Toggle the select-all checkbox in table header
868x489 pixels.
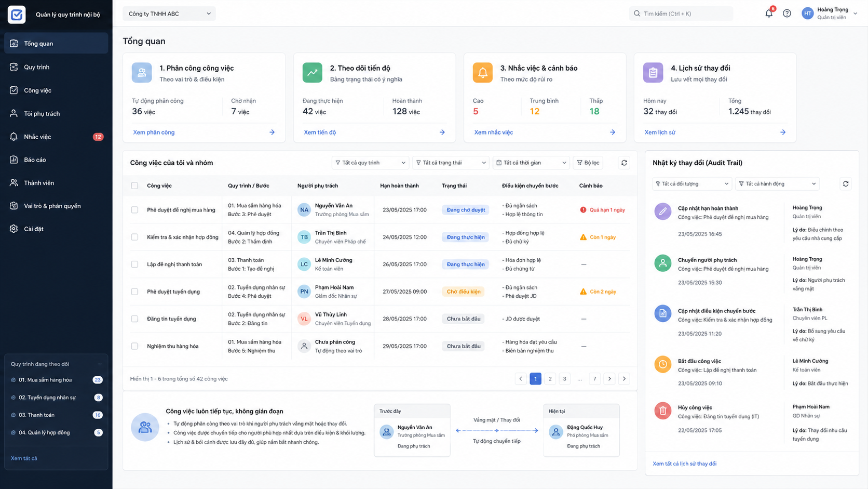pos(134,186)
